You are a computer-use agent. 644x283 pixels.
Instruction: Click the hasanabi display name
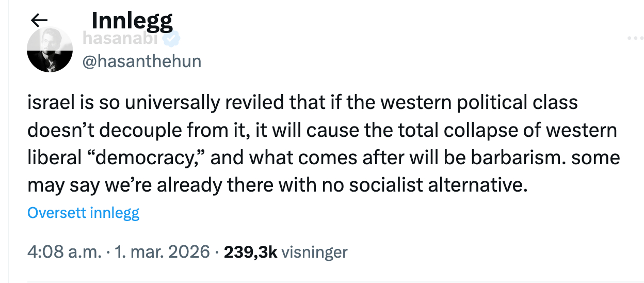(x=121, y=38)
